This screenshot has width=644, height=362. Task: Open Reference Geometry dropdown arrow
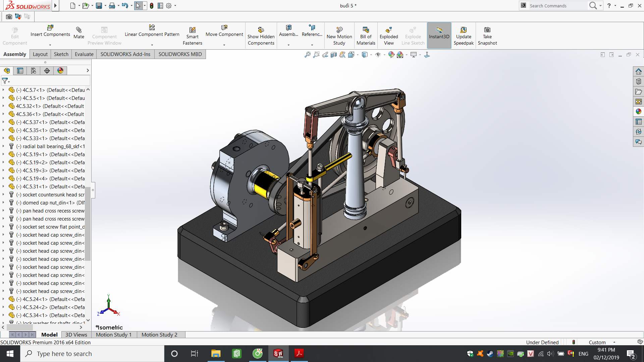point(312,45)
